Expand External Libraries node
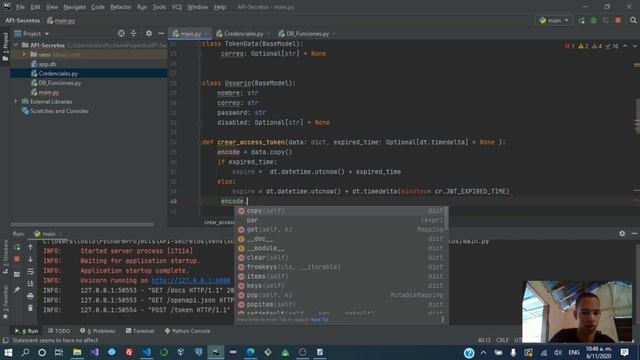This screenshot has width=640, height=360. tap(16, 101)
